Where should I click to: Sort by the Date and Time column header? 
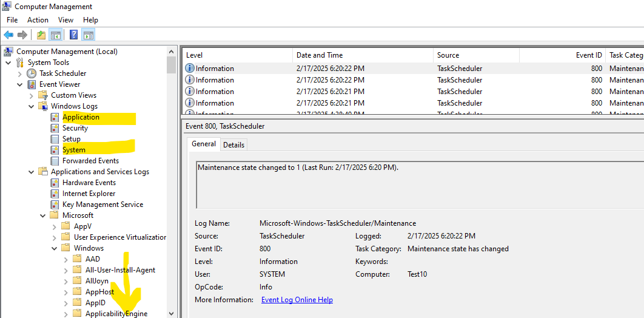click(363, 55)
